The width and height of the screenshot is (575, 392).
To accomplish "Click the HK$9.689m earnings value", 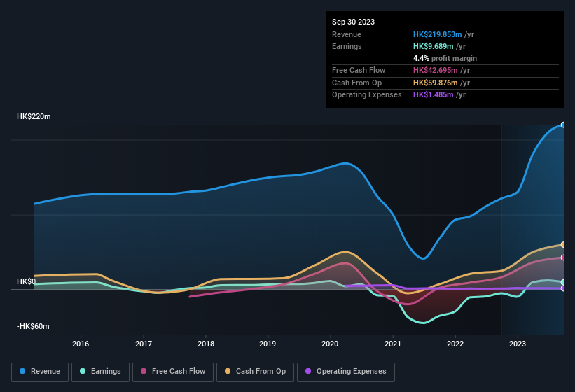I will point(433,46).
